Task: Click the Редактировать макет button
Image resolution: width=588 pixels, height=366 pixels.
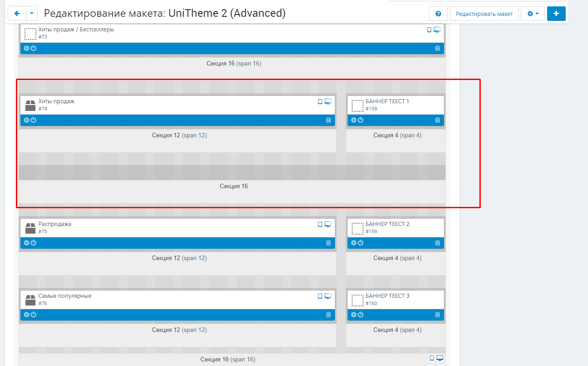Action: pos(484,14)
